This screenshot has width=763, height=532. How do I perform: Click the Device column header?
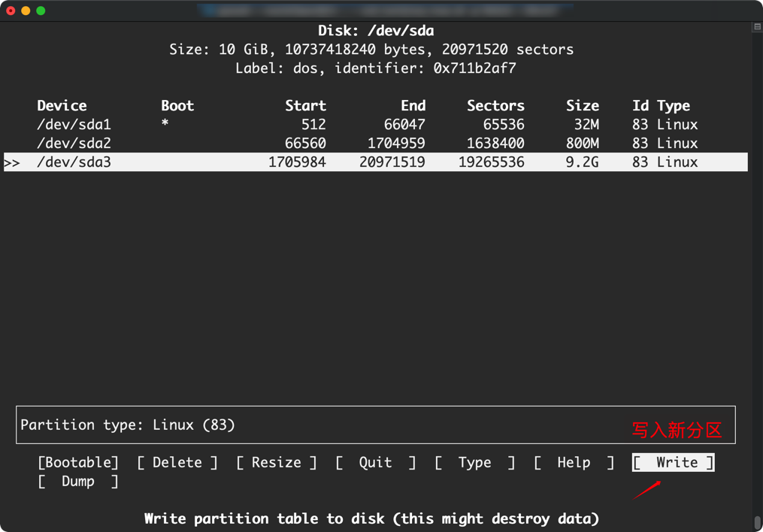point(62,106)
